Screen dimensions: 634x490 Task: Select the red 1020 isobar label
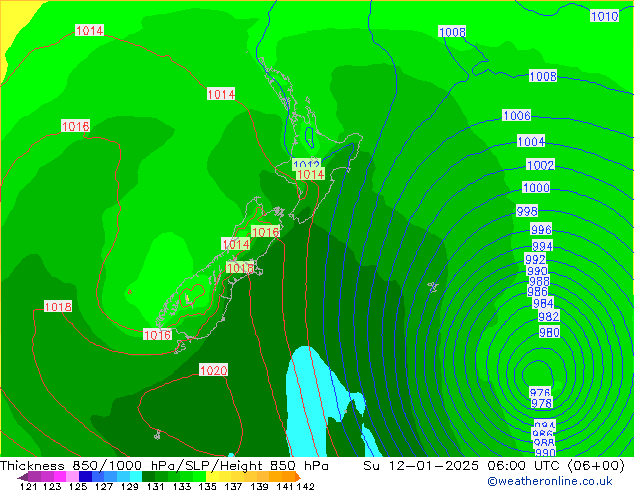click(x=213, y=370)
